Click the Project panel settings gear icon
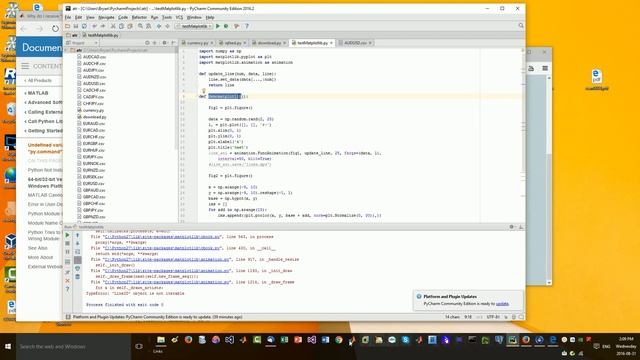 point(164,43)
